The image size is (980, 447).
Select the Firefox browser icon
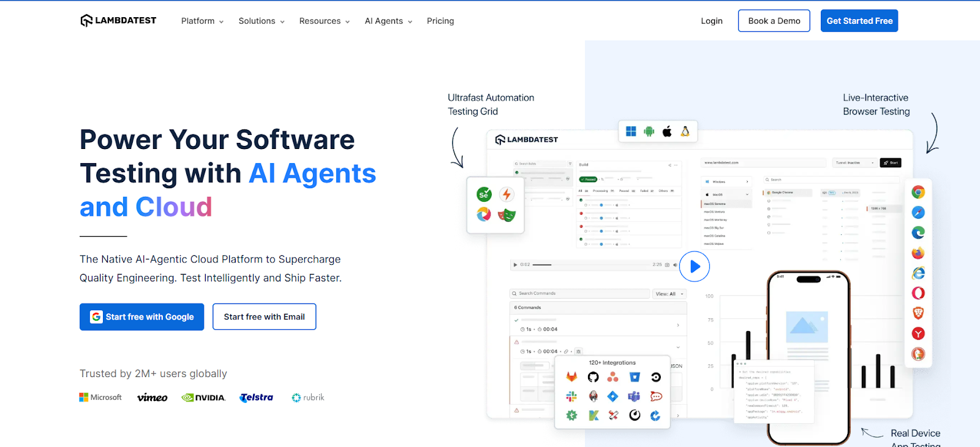click(x=918, y=253)
